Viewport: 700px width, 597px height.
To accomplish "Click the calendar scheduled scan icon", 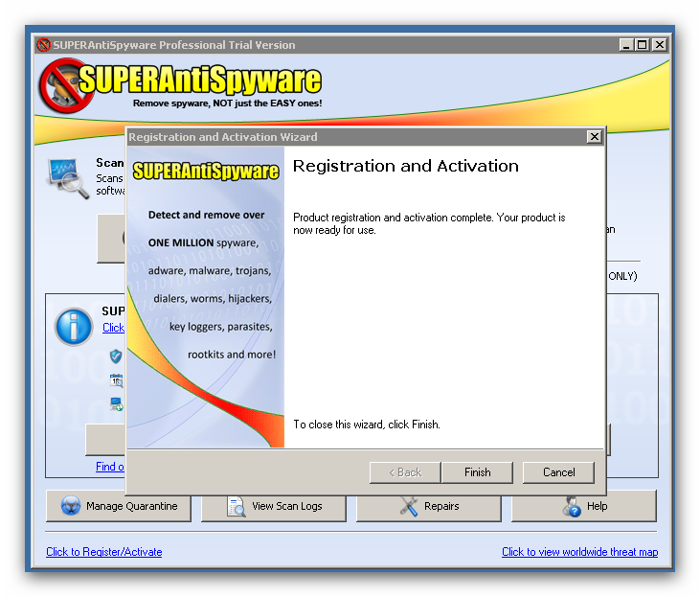I will point(116,380).
